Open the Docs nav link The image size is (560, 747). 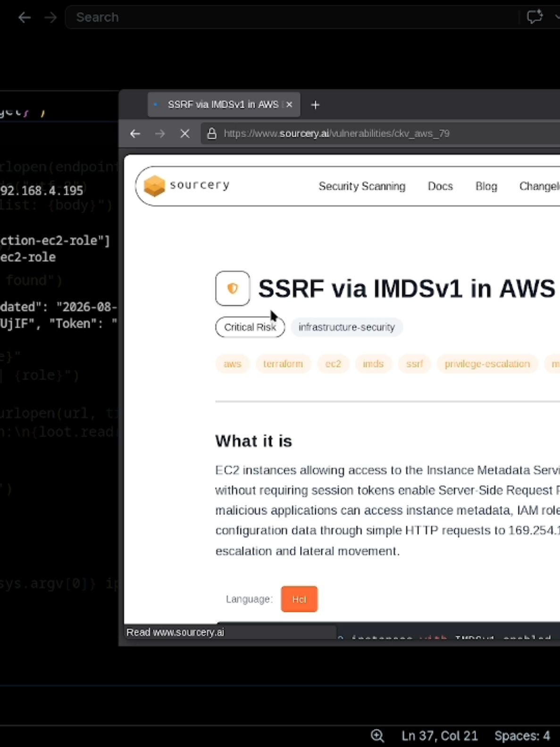coord(440,186)
